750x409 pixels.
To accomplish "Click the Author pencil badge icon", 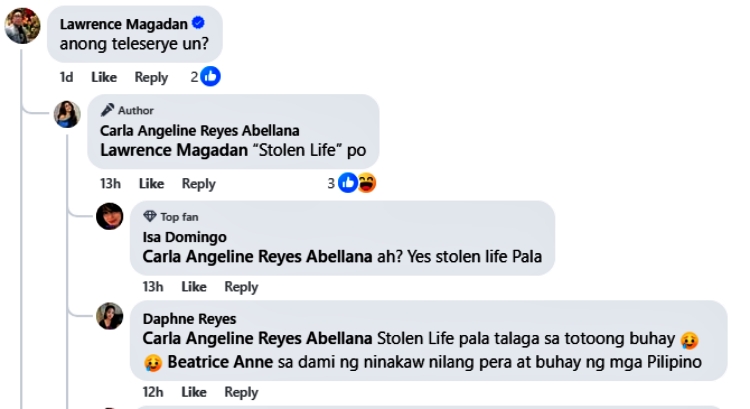I will 108,110.
